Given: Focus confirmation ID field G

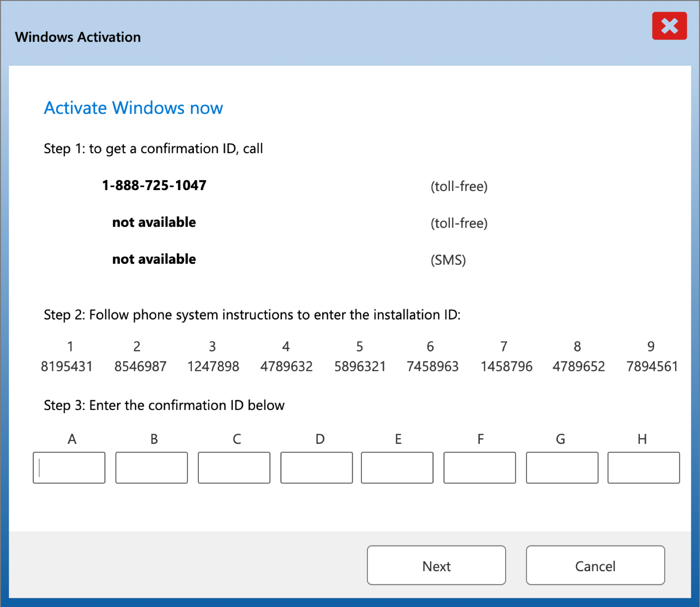Looking at the screenshot, I should (562, 467).
